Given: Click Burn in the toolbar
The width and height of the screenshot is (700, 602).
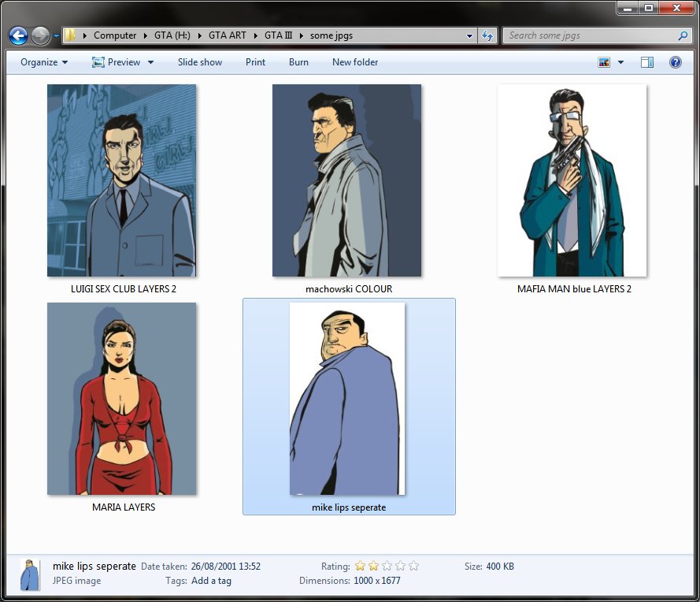Looking at the screenshot, I should coord(298,62).
